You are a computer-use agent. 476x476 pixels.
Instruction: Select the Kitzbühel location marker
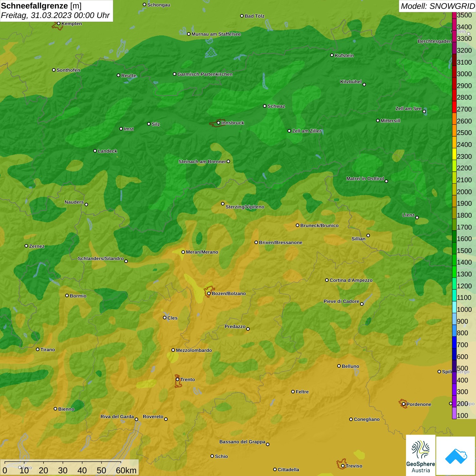coord(364,84)
